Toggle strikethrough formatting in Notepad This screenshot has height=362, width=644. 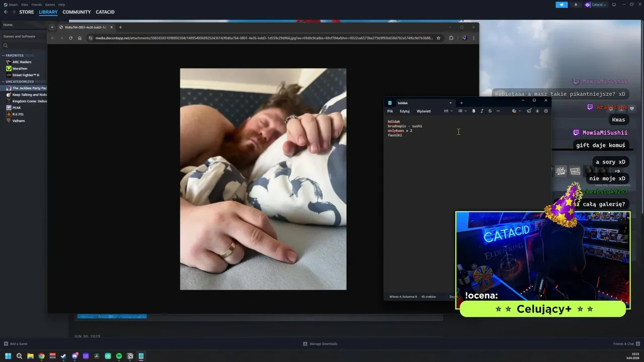(x=490, y=111)
